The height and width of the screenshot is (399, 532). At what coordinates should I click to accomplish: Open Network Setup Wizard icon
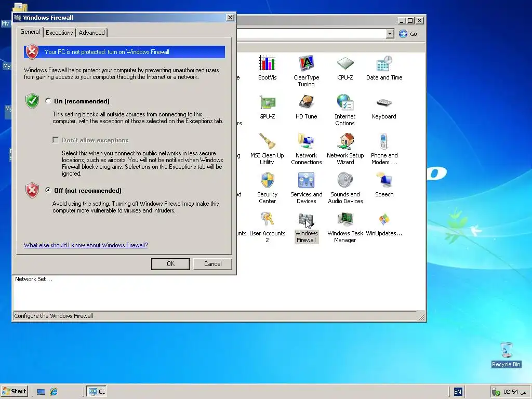(x=345, y=149)
